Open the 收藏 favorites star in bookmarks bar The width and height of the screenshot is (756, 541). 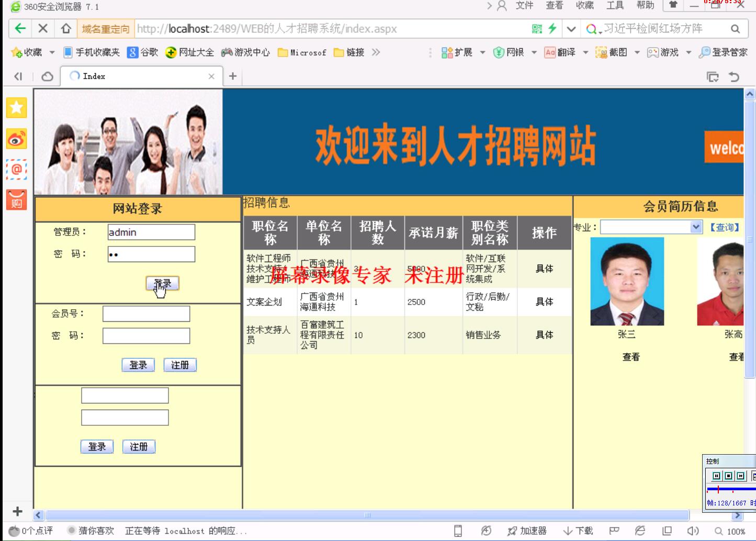coord(27,52)
